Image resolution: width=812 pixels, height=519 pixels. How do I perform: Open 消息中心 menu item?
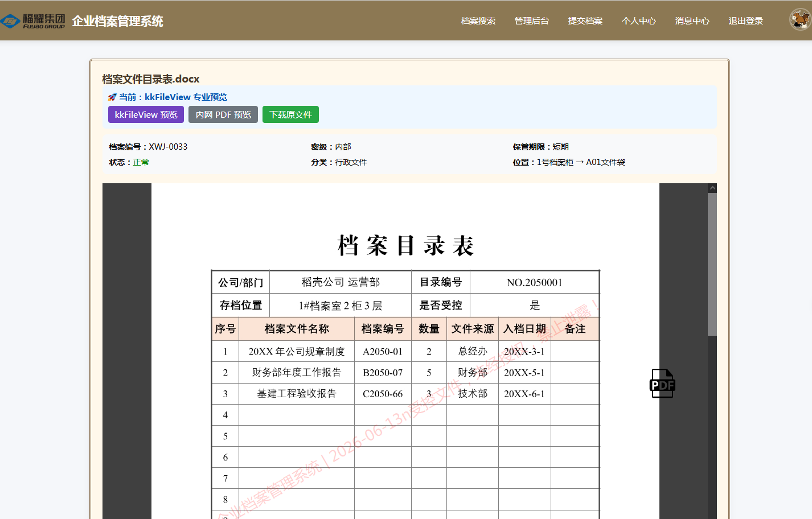click(692, 21)
